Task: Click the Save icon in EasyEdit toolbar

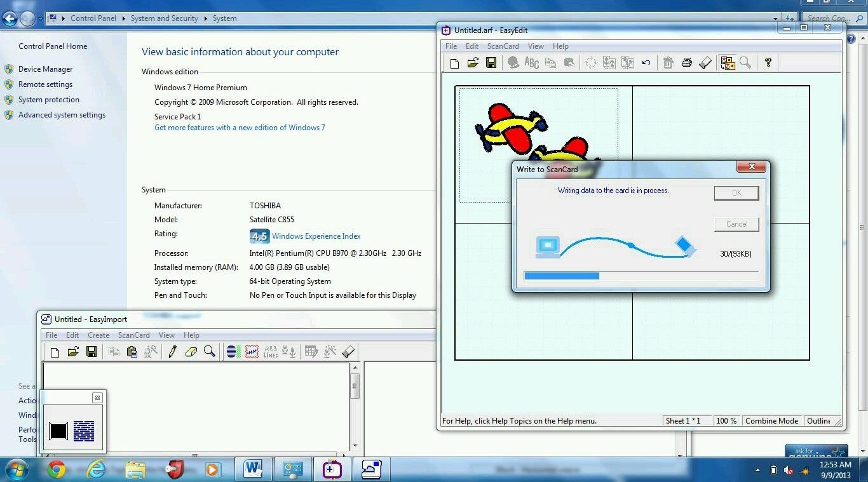Action: (491, 63)
